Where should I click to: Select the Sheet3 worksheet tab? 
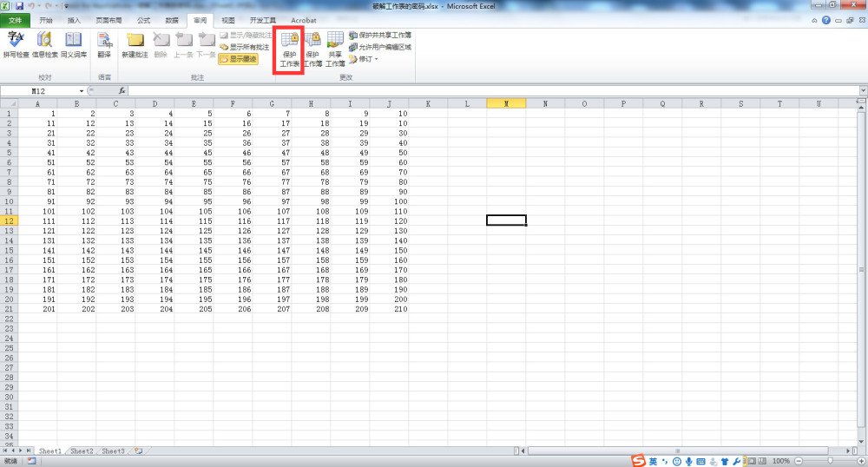click(114, 451)
